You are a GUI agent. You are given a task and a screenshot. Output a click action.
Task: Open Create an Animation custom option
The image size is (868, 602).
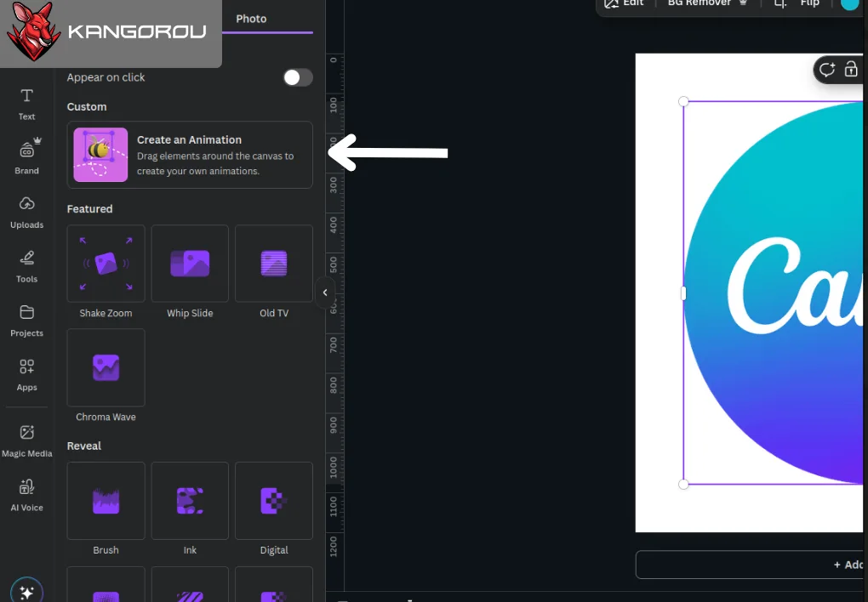click(x=190, y=155)
